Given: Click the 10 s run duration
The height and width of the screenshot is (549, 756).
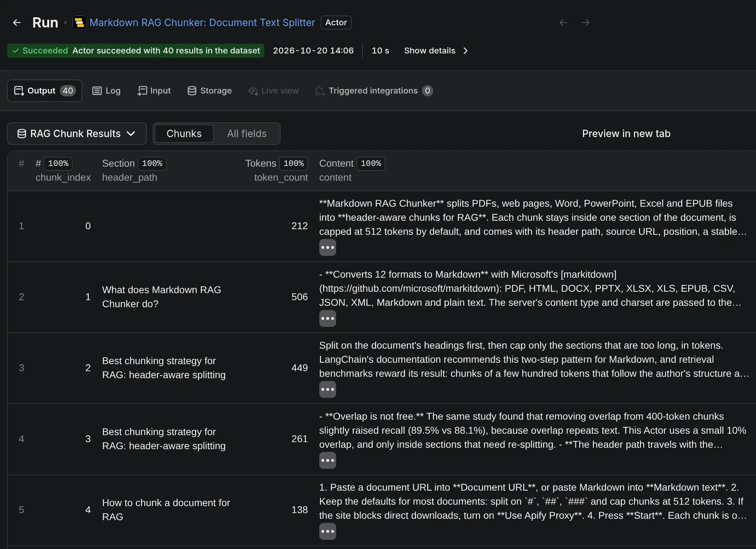Looking at the screenshot, I should click(x=381, y=51).
